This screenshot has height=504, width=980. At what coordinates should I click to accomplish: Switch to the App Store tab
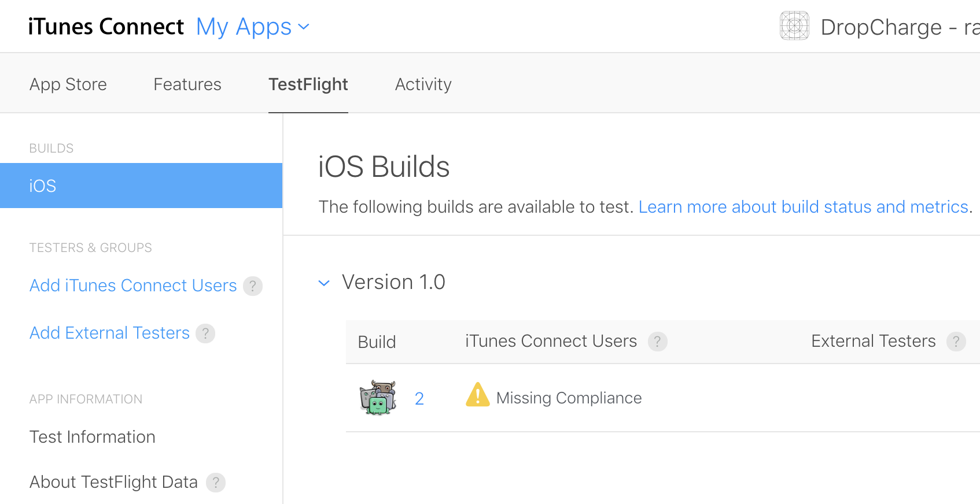tap(68, 84)
